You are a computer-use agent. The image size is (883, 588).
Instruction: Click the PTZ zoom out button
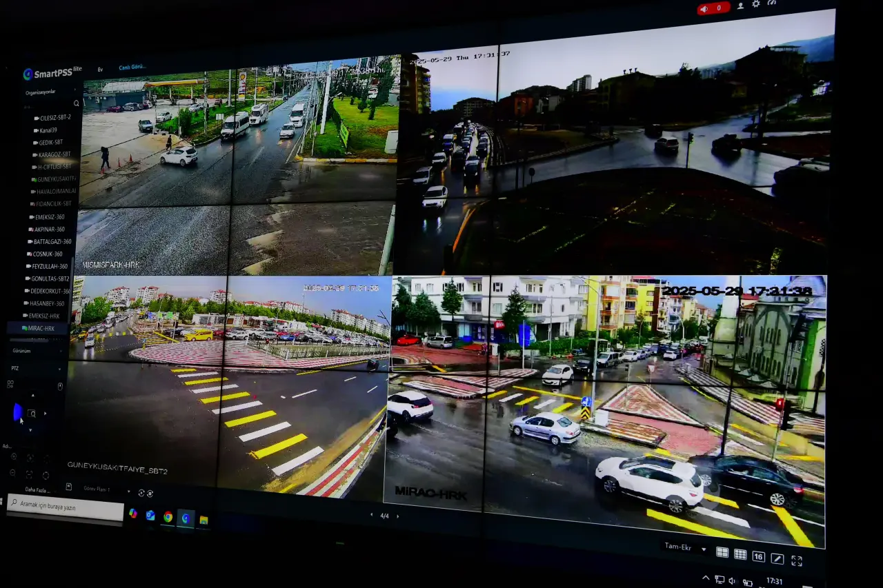coord(12,473)
